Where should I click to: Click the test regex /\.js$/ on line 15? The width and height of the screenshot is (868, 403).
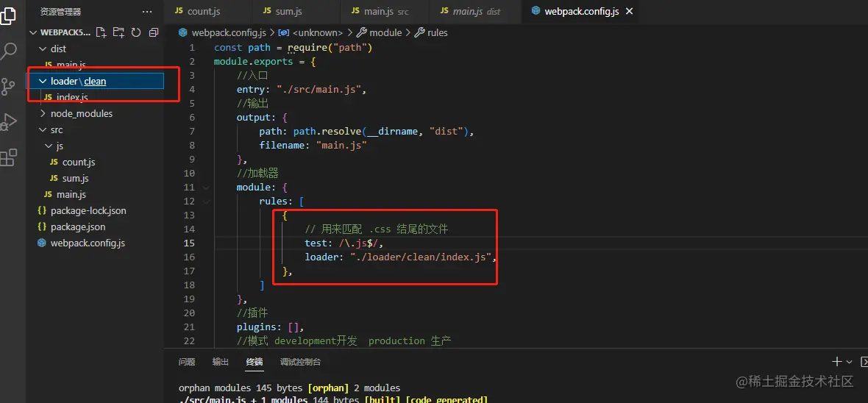click(x=358, y=243)
